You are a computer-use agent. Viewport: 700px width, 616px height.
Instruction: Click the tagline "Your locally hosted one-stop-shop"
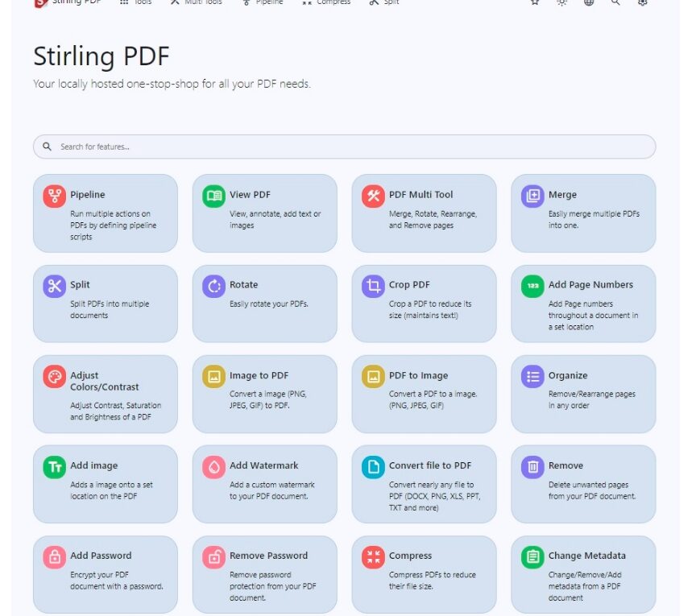pos(117,84)
